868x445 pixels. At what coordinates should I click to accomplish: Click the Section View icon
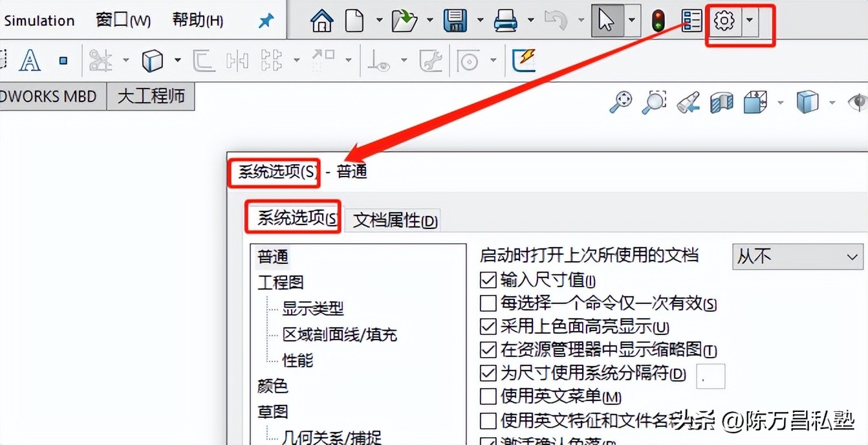(721, 102)
